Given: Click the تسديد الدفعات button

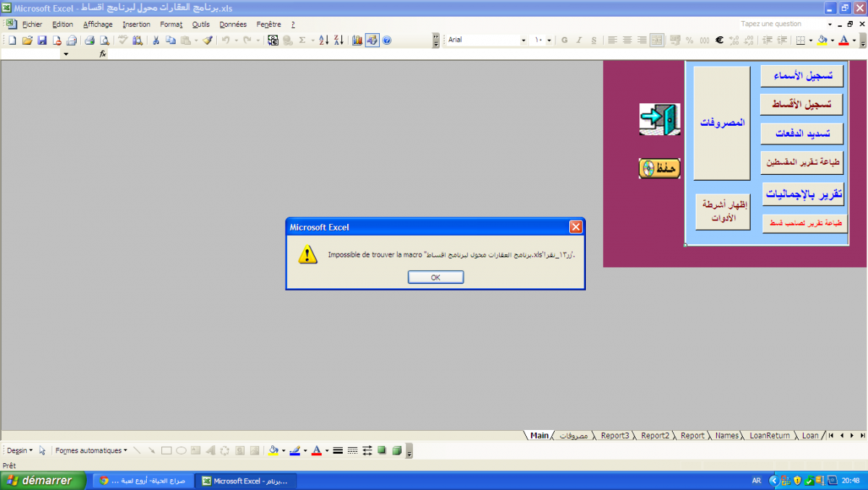Looking at the screenshot, I should point(803,134).
